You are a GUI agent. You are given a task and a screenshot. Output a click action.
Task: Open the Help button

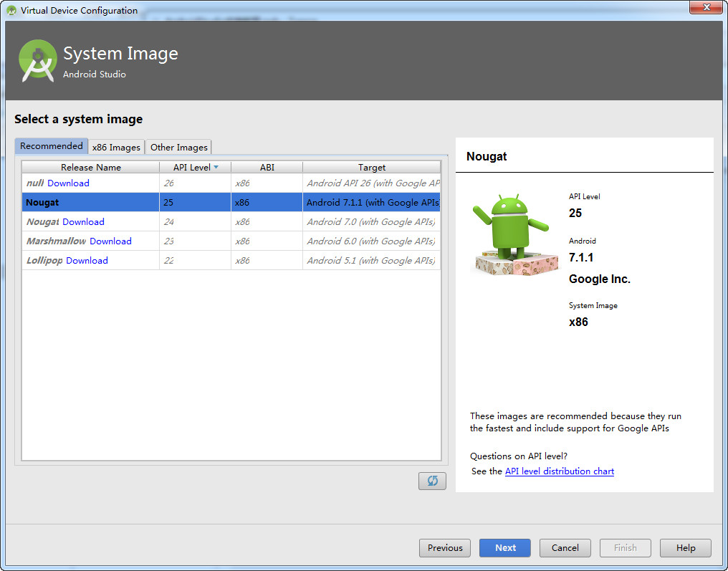(685, 548)
